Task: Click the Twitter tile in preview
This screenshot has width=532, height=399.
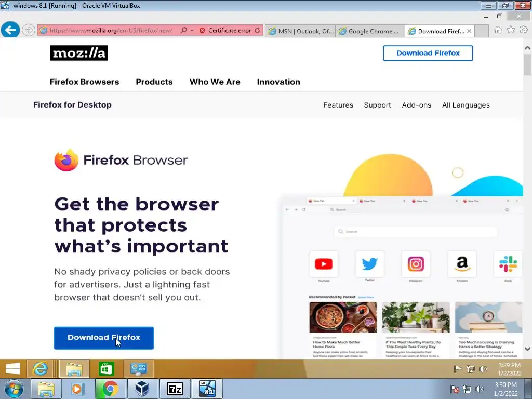Action: [x=370, y=264]
